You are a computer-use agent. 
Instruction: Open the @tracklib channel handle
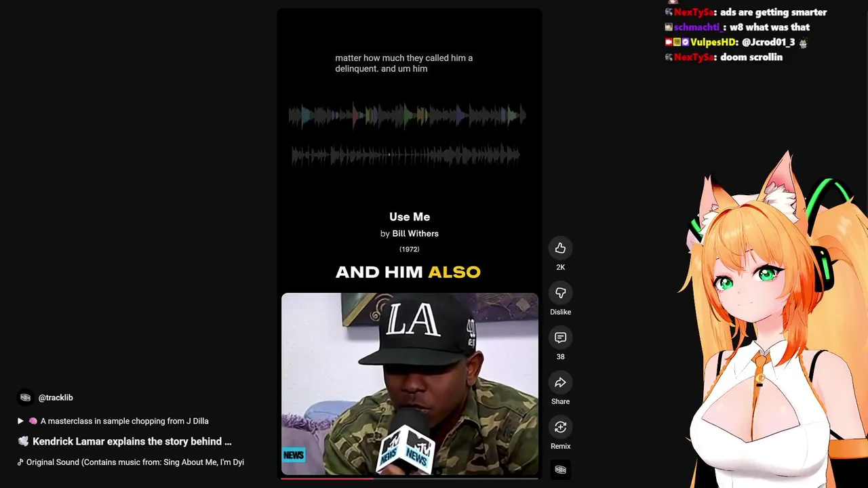click(56, 398)
